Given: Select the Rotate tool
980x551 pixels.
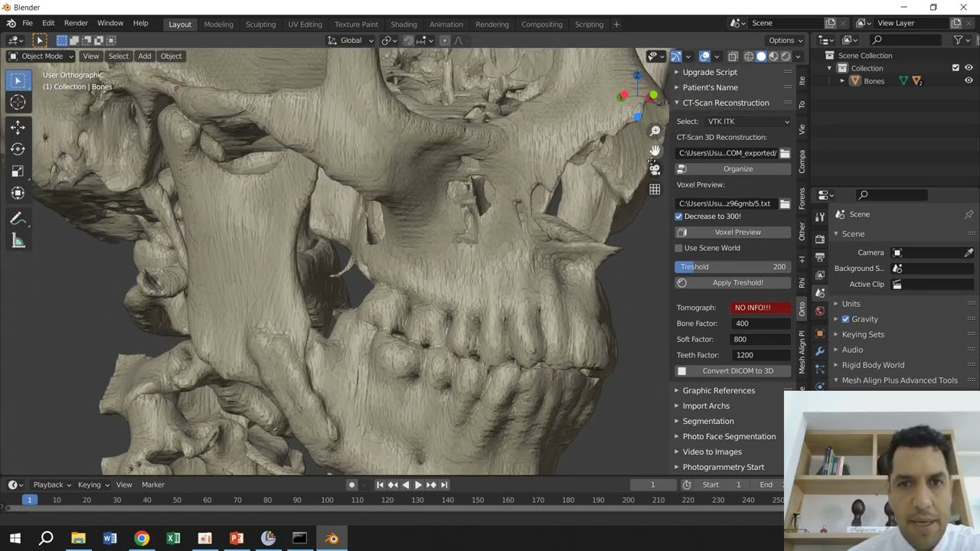Looking at the screenshot, I should (x=18, y=149).
